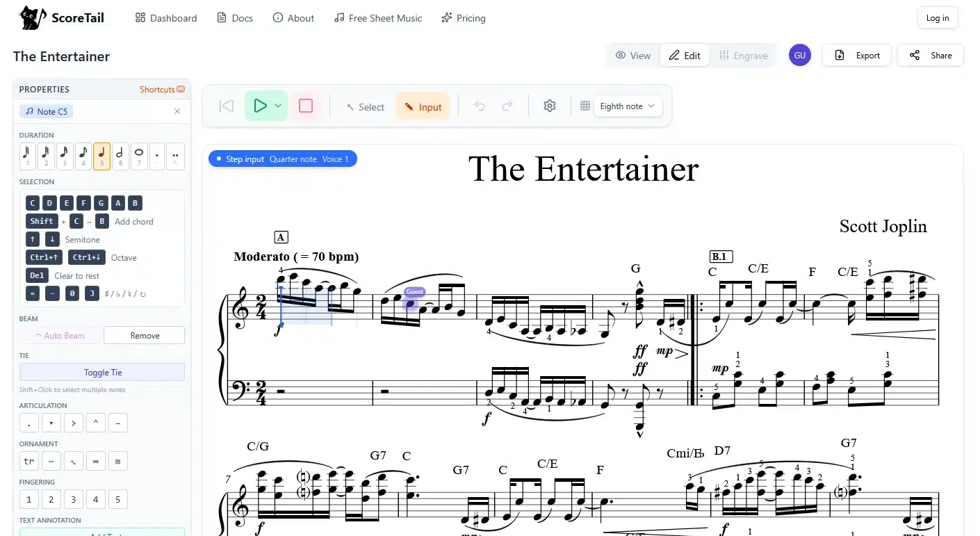Select eighth note duration 4

pyautogui.click(x=83, y=156)
